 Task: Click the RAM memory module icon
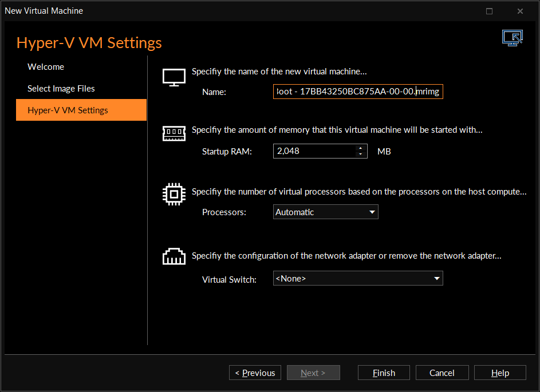click(174, 133)
